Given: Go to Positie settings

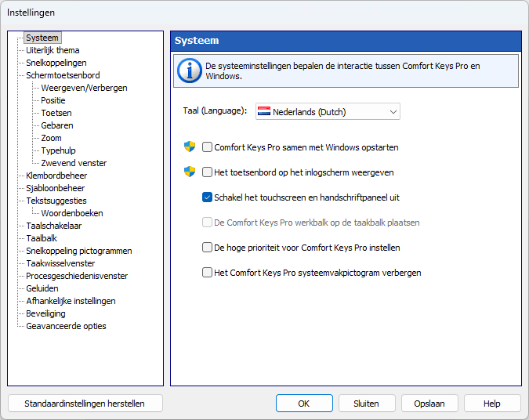Looking at the screenshot, I should click(53, 100).
